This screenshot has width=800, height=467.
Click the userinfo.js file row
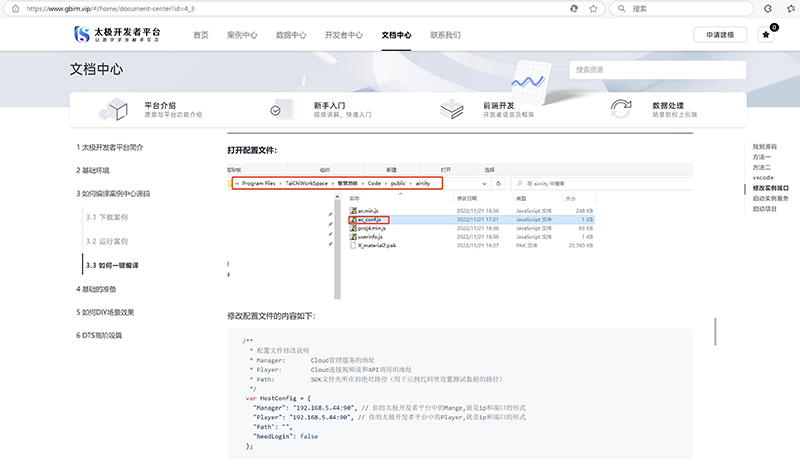pos(471,237)
